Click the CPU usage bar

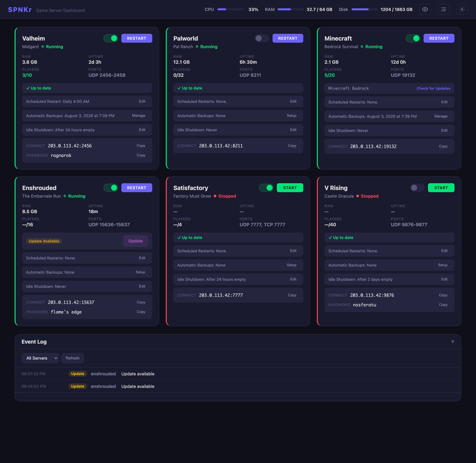click(231, 10)
